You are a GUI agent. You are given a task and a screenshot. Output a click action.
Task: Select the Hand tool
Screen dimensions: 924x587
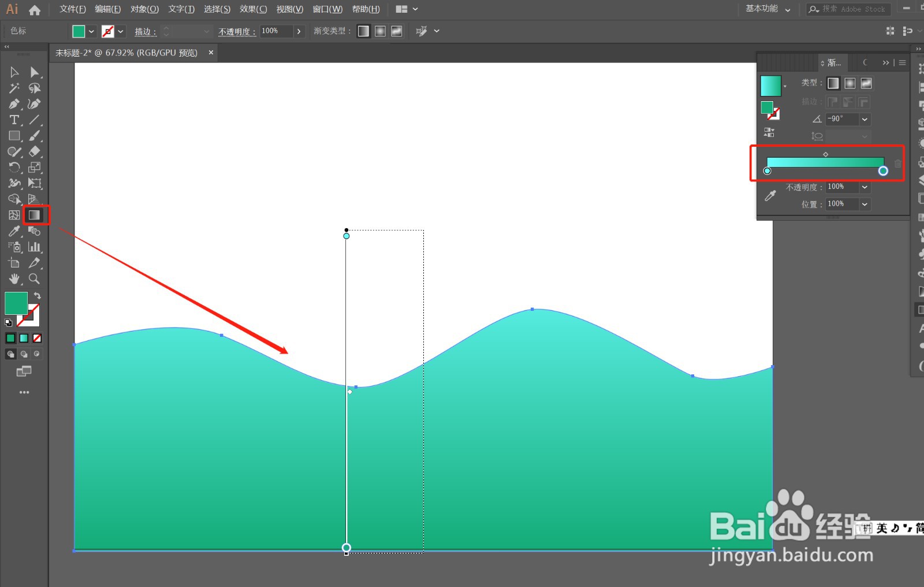coord(14,278)
